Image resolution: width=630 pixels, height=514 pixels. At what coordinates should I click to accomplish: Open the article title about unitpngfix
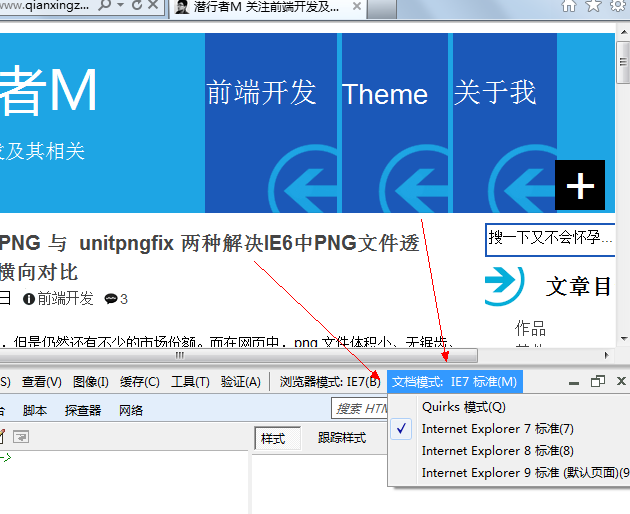[209, 258]
